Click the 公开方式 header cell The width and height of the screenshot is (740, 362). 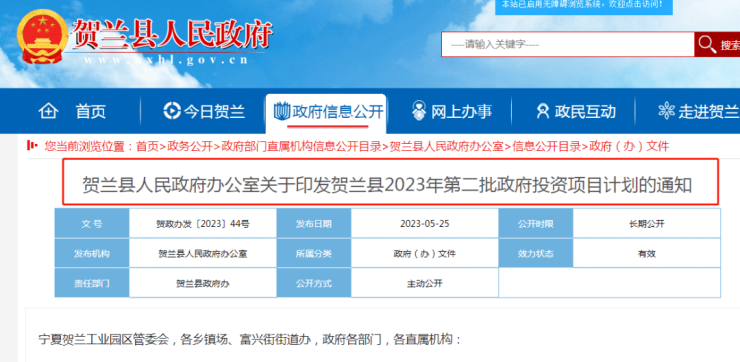point(314,283)
